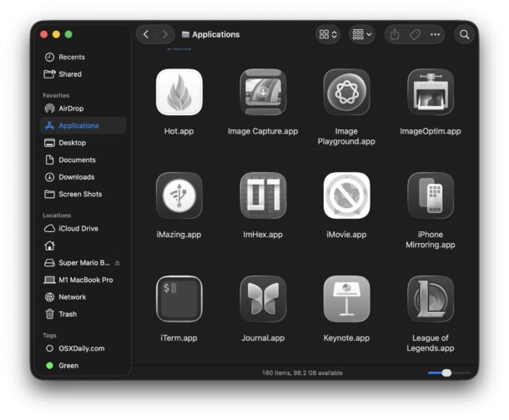
Task: Select Applications in the sidebar
Action: [83, 125]
